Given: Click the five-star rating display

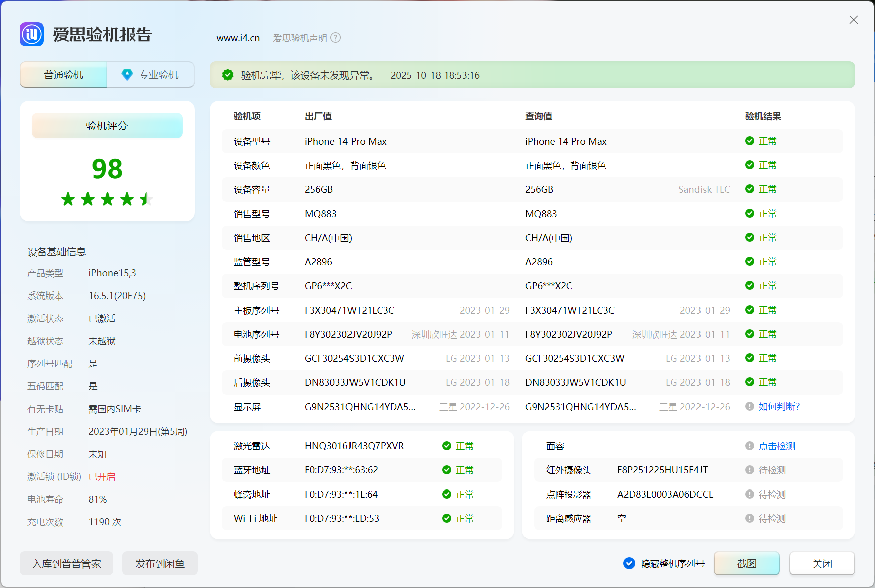Looking at the screenshot, I should (107, 199).
